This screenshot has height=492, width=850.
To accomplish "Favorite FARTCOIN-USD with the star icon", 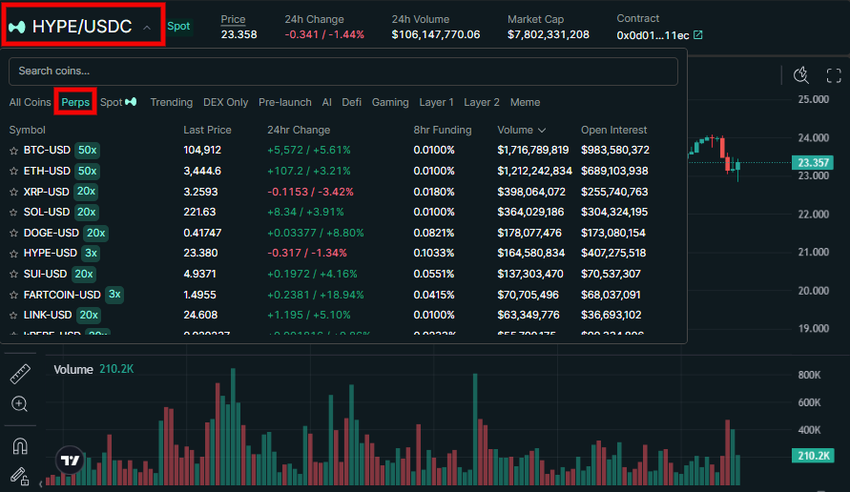I will [14, 295].
